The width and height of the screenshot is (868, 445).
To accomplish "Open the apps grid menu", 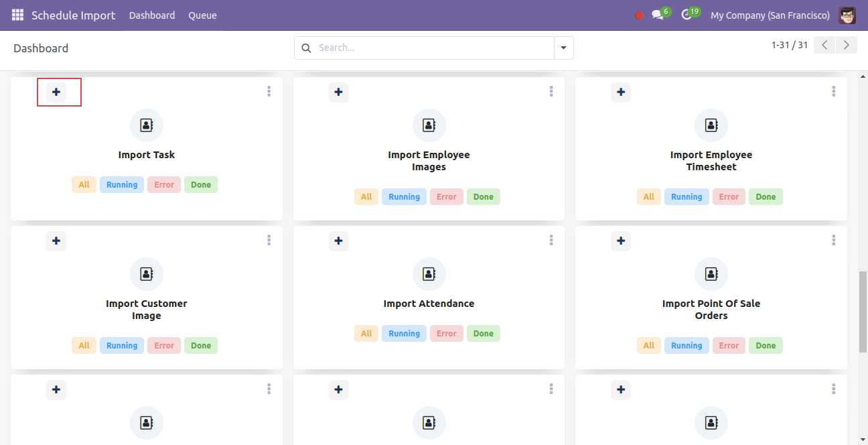I will coord(17,15).
